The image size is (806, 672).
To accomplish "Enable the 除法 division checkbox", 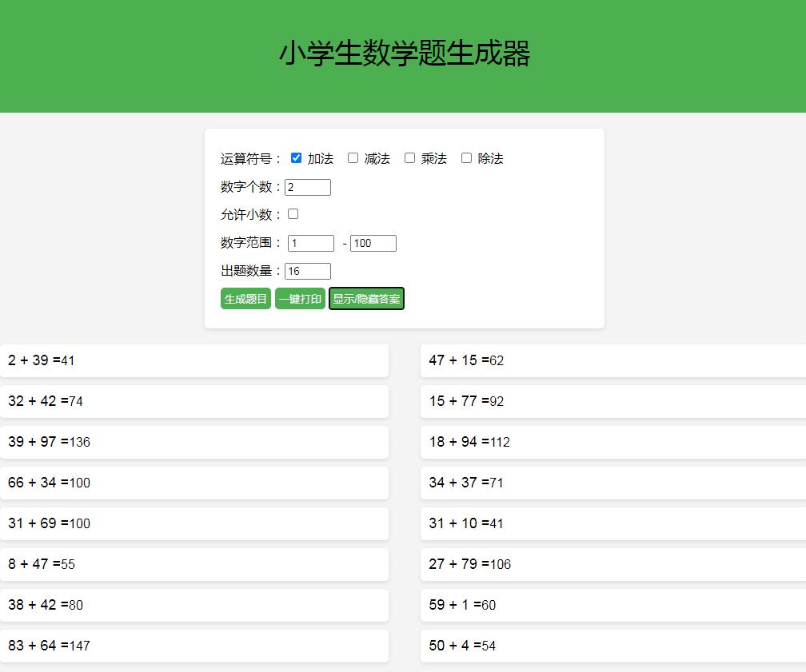I will click(x=466, y=157).
